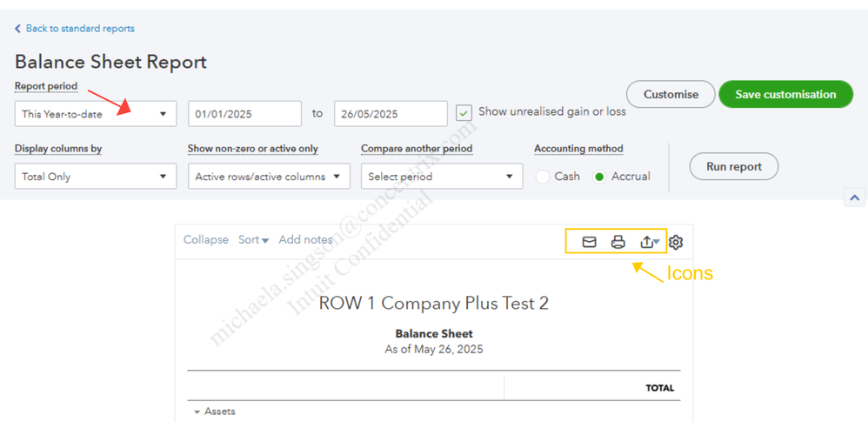Click the Customise button

tap(671, 94)
